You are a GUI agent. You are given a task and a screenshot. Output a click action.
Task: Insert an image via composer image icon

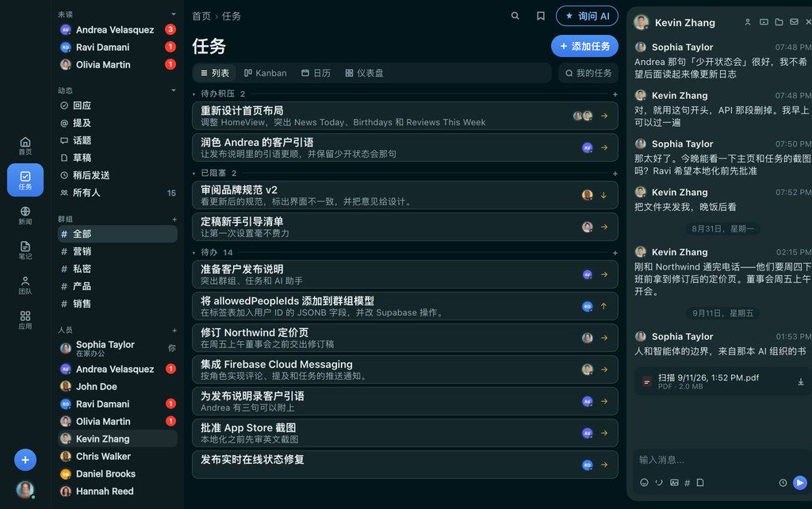(x=674, y=483)
